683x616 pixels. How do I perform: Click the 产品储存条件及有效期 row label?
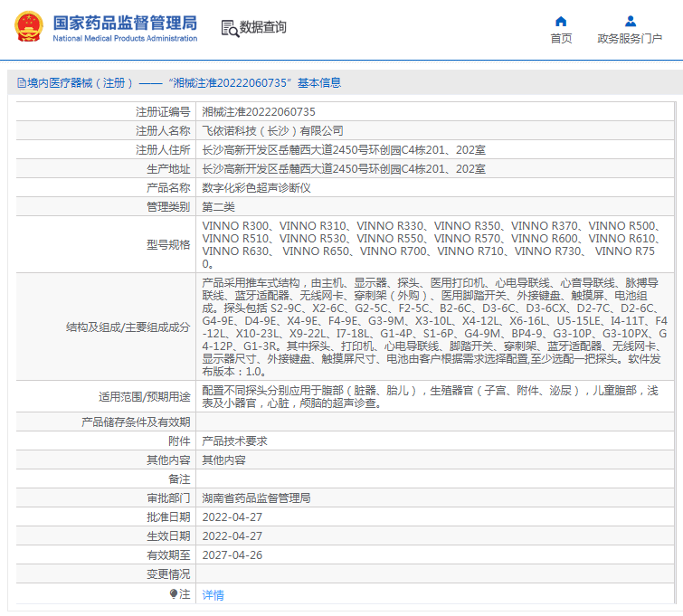pos(136,422)
